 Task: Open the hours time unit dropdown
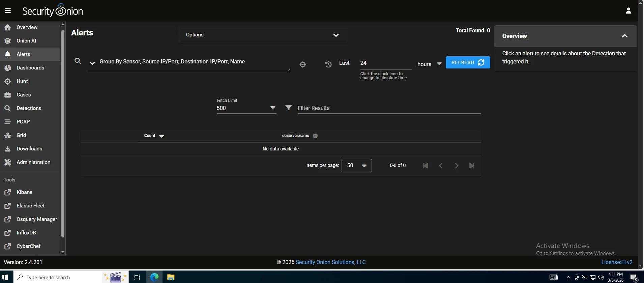429,64
